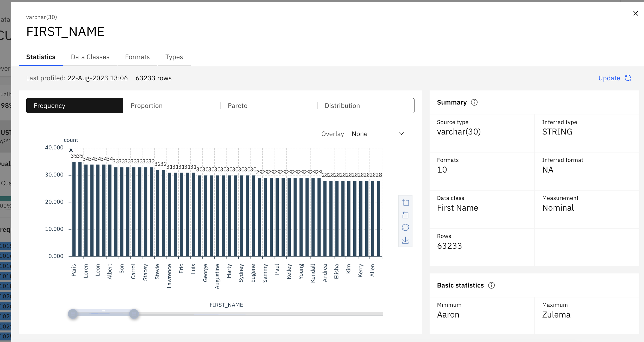The width and height of the screenshot is (644, 342).
Task: Click the Basic statistics info icon
Action: (491, 285)
